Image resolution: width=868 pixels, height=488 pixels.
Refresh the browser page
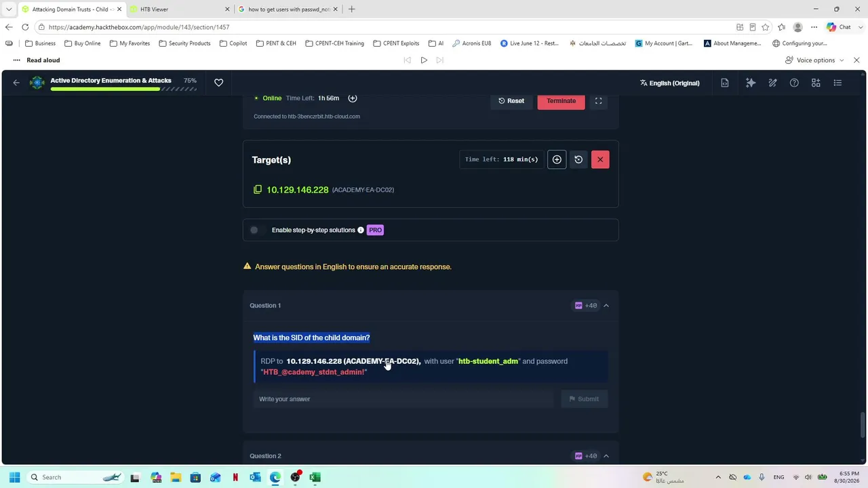click(x=25, y=27)
